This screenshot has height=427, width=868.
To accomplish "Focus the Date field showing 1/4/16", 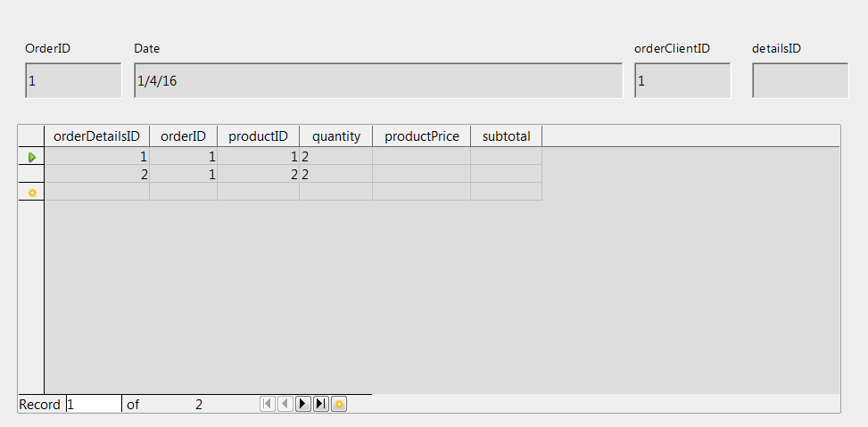I will click(x=372, y=80).
